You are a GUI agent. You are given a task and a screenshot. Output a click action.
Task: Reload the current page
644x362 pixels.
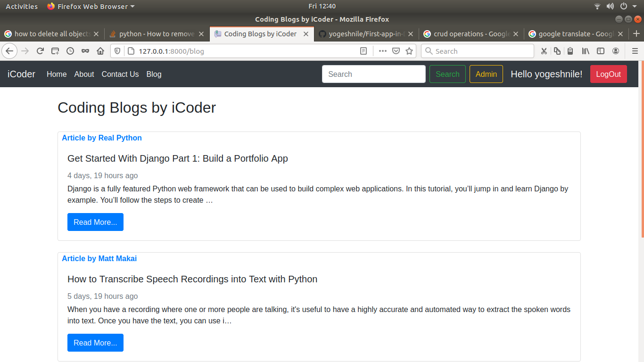click(40, 51)
